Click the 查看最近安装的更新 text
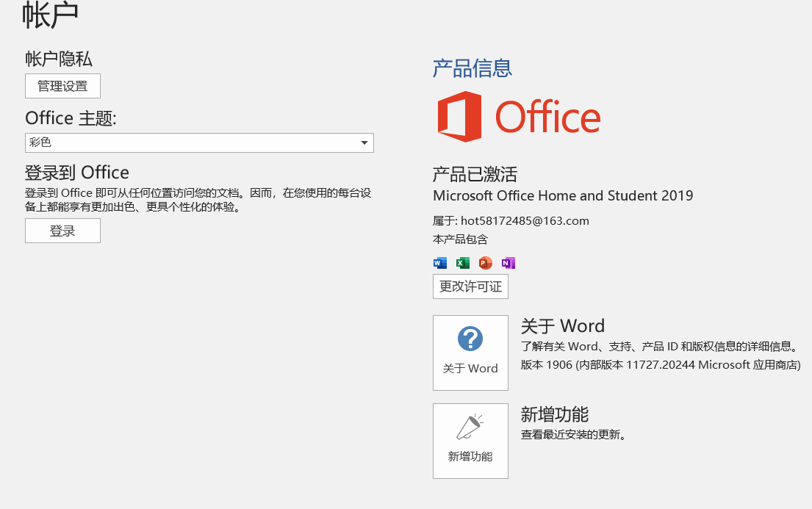 click(x=573, y=435)
